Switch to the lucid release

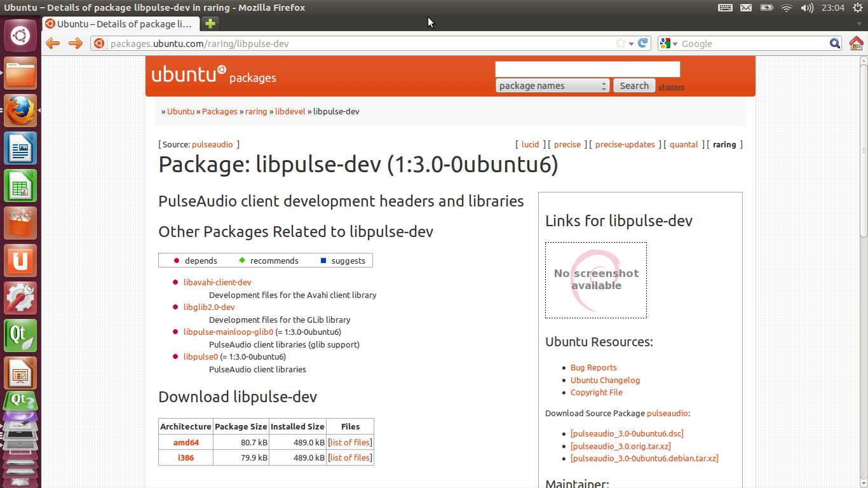click(x=530, y=144)
